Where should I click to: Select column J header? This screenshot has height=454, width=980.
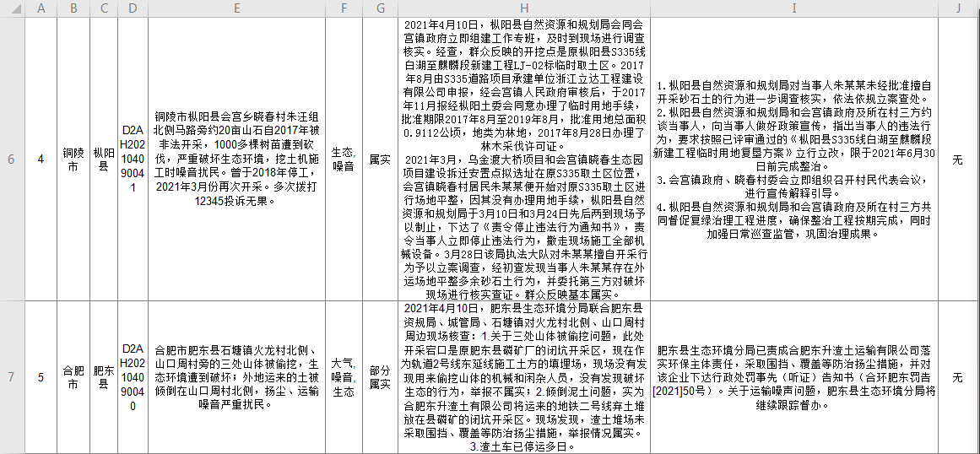[958, 8]
